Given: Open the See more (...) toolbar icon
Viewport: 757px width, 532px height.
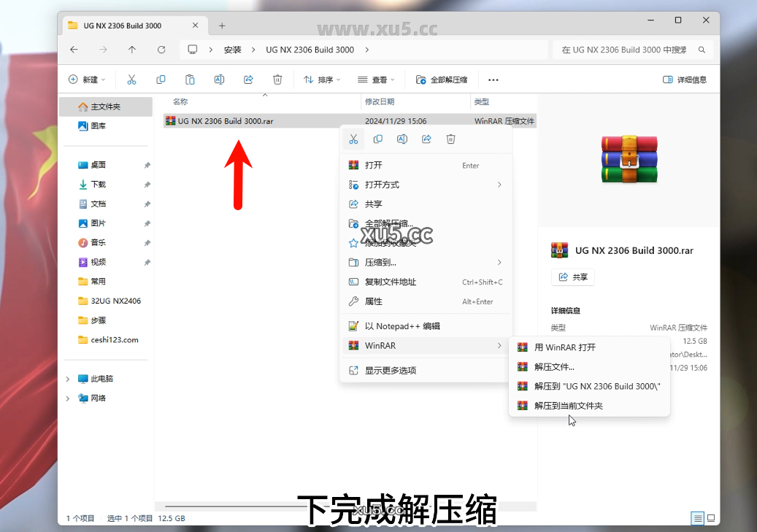Looking at the screenshot, I should (493, 80).
